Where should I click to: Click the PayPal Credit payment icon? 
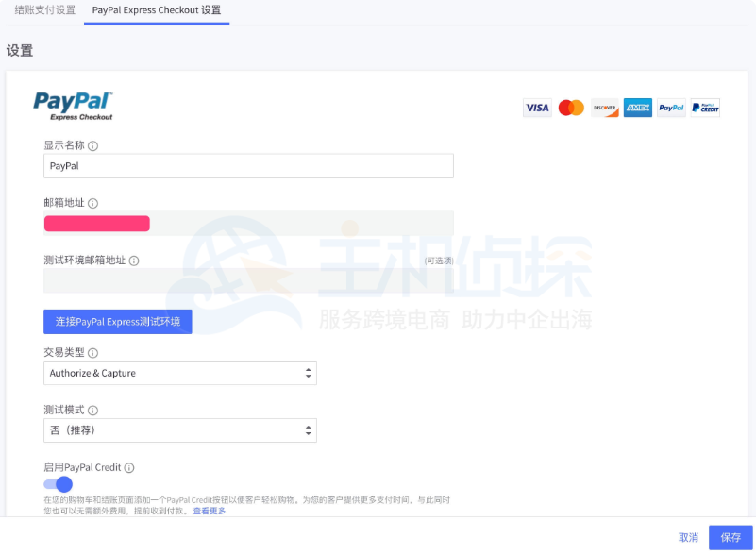704,108
